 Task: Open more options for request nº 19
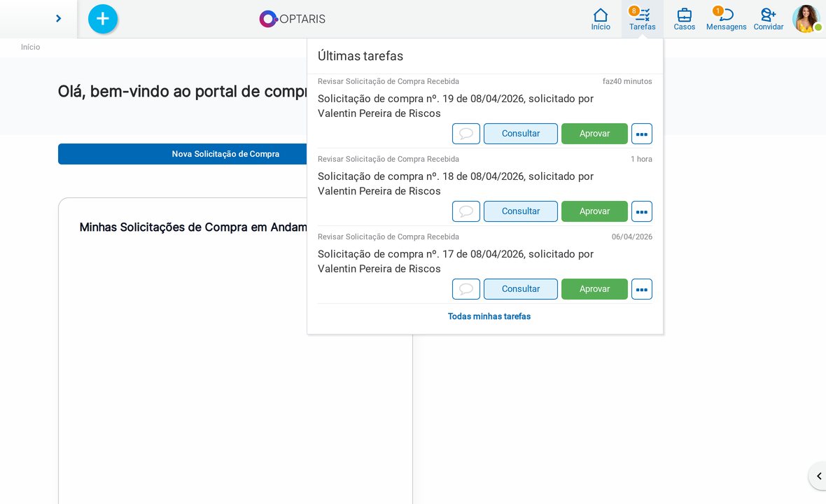pos(642,134)
